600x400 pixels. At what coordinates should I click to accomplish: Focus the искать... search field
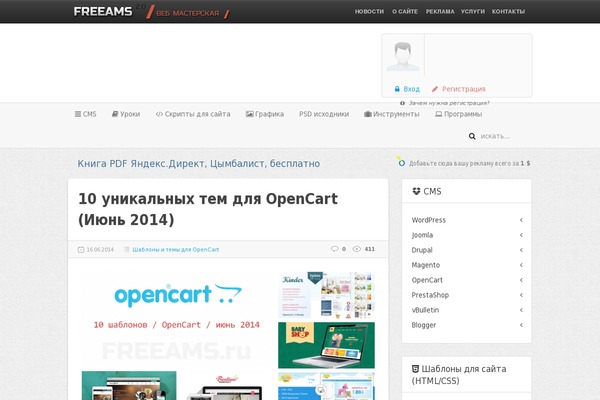click(503, 136)
